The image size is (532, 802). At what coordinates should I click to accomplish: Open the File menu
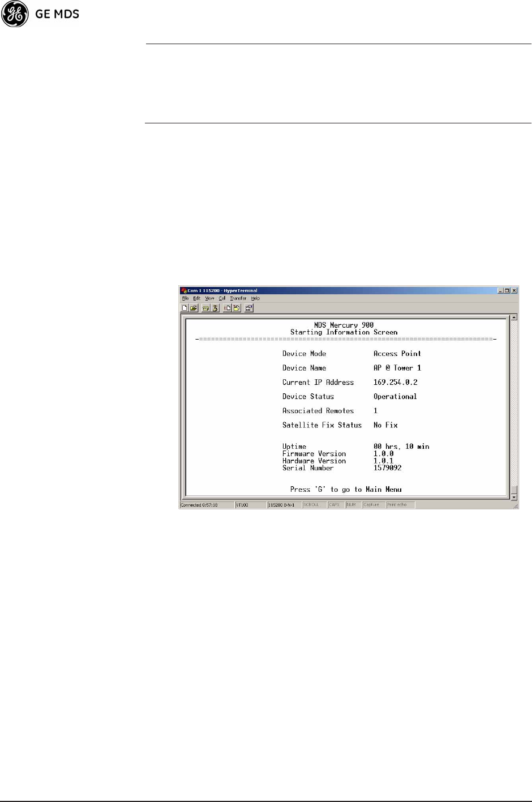185,298
